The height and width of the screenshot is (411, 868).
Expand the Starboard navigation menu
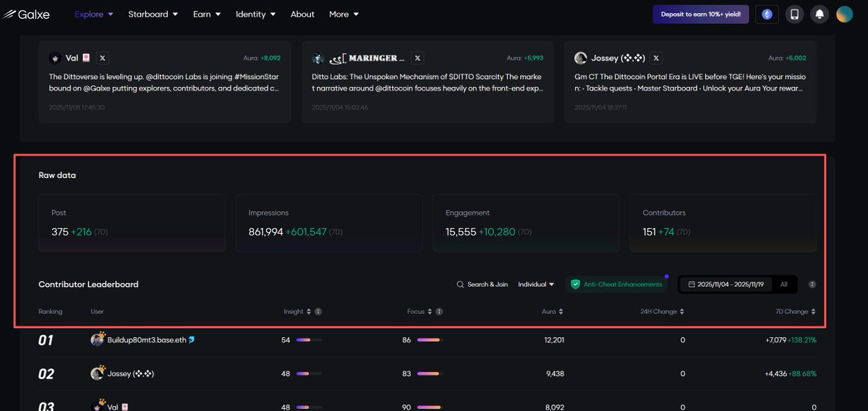pos(153,14)
